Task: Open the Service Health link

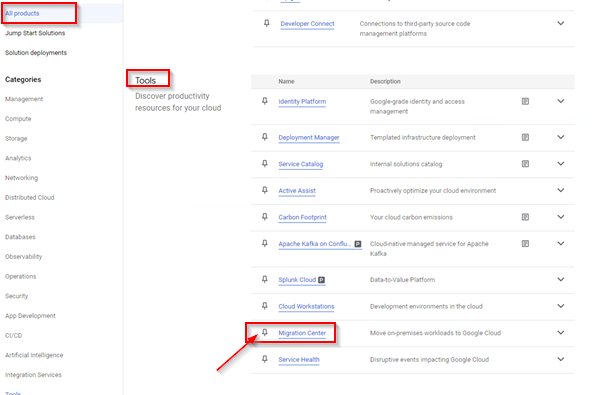Action: [299, 360]
